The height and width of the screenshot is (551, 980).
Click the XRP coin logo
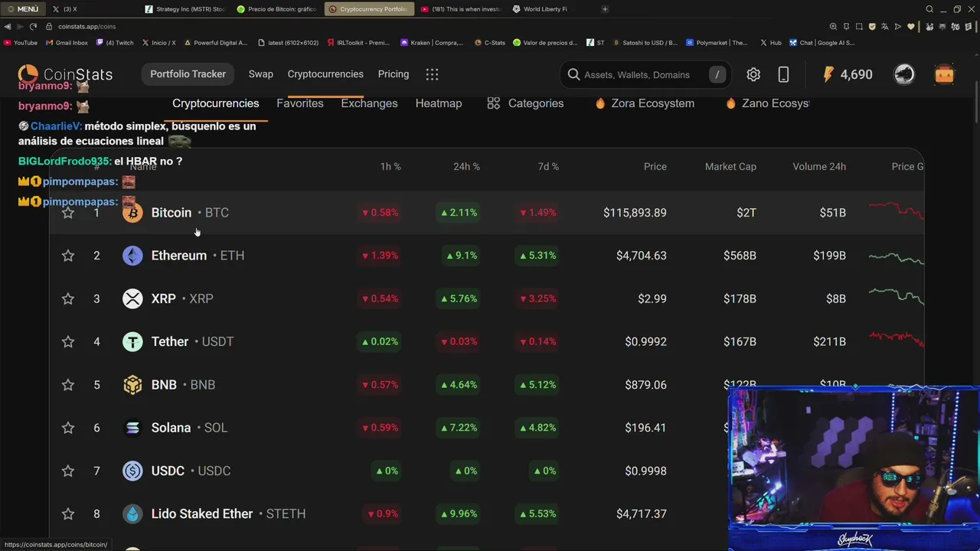[132, 298]
